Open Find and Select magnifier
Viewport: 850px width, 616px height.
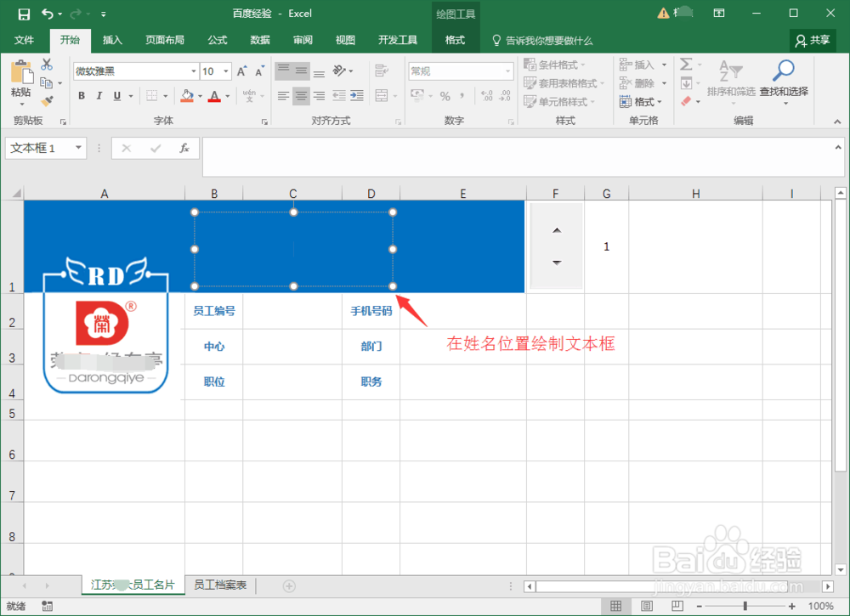click(784, 82)
